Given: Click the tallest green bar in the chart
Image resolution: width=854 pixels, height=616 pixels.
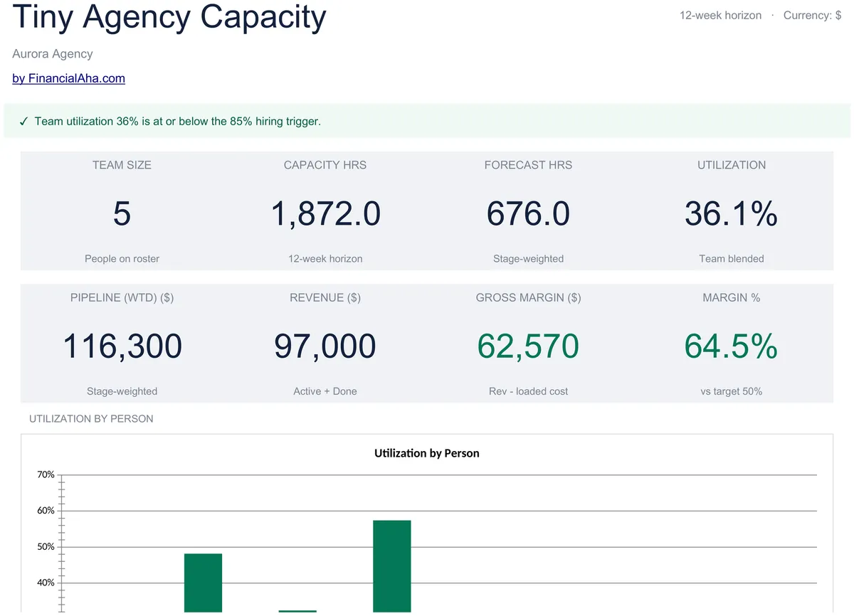Looking at the screenshot, I should tap(392, 566).
